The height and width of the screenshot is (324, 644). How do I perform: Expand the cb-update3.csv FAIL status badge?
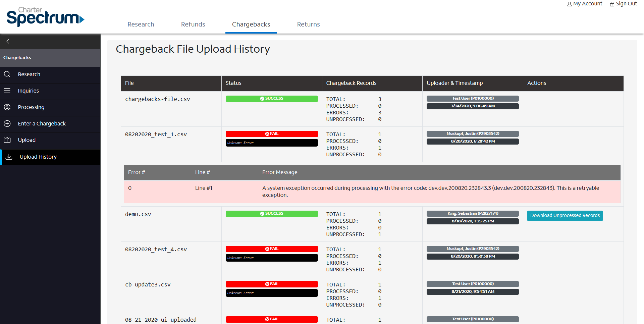point(272,284)
